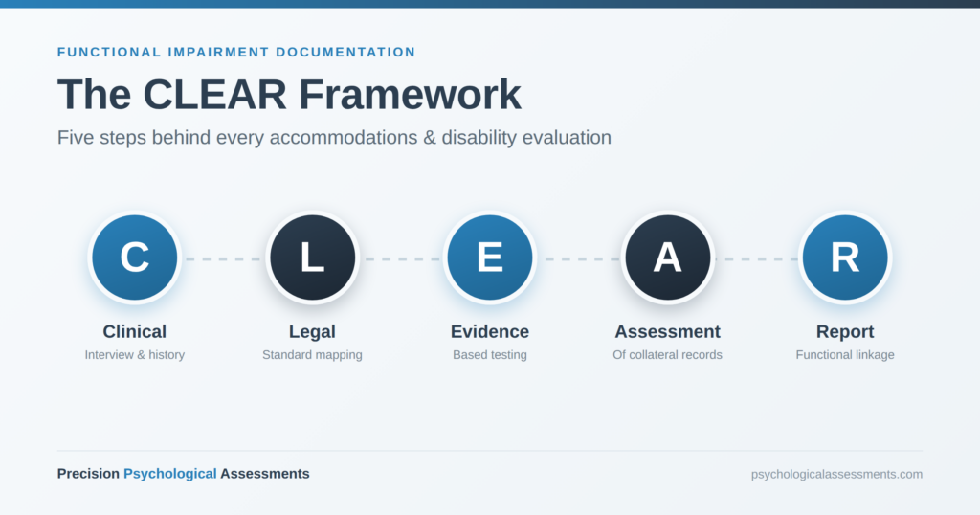Screen dimensions: 980x515
Task: Select the 'Assessment' step label
Action: 667,331
